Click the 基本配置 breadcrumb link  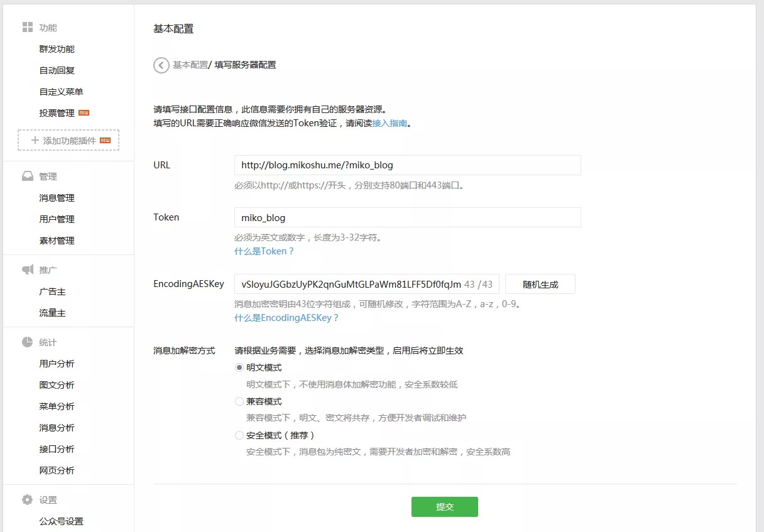pyautogui.click(x=190, y=65)
